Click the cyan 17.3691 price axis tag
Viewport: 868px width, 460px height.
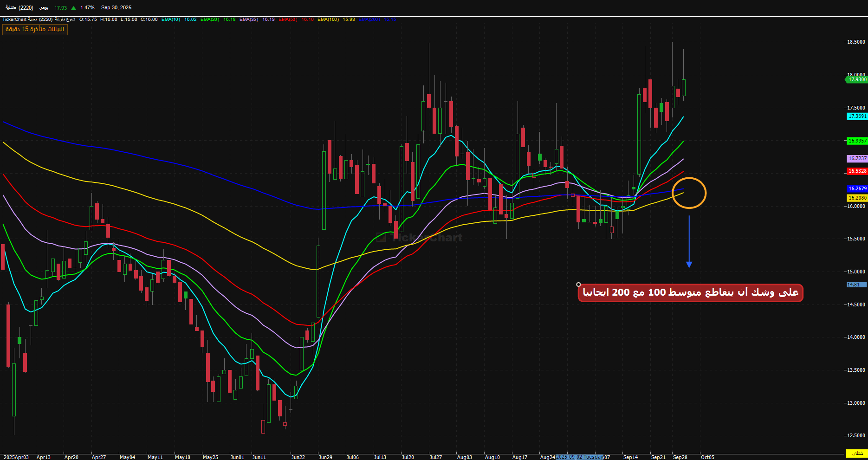point(857,116)
